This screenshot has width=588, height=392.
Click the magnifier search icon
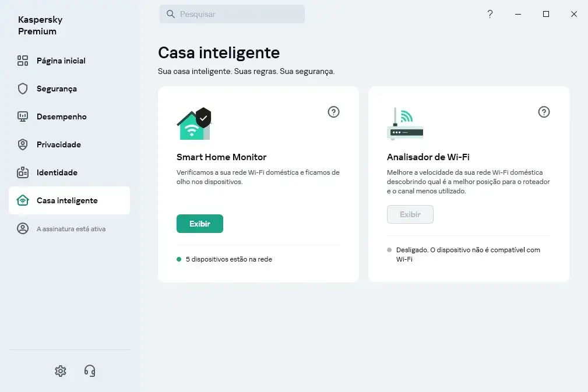tap(171, 14)
